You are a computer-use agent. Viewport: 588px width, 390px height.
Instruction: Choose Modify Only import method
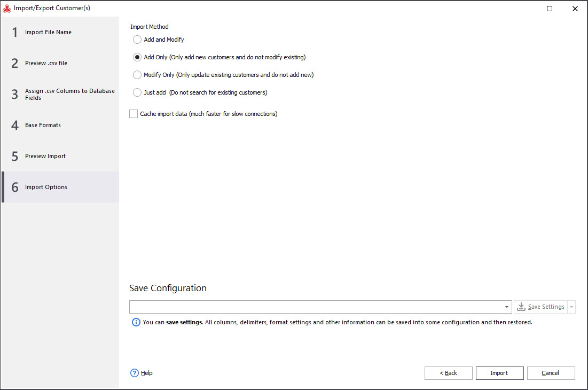[137, 75]
